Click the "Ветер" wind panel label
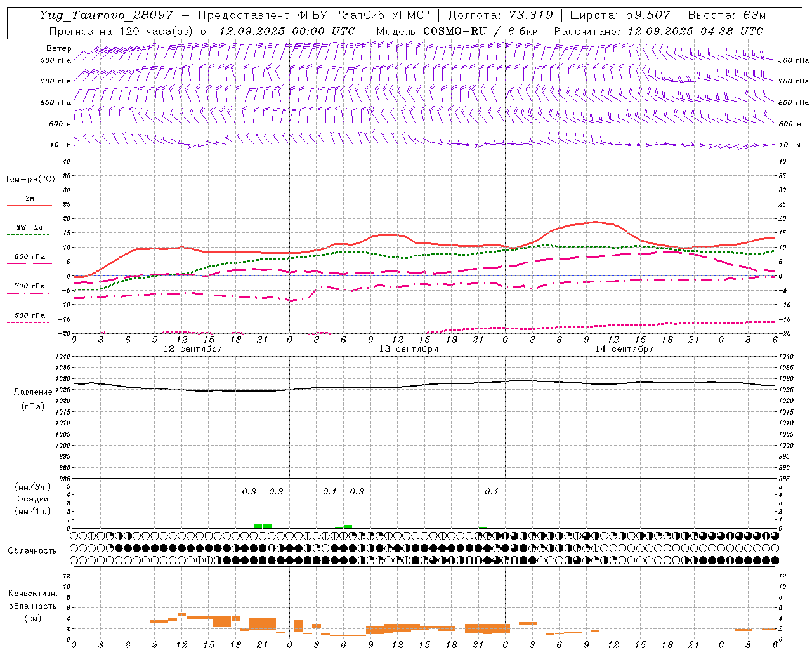This screenshot has height=650, width=812. (x=58, y=48)
